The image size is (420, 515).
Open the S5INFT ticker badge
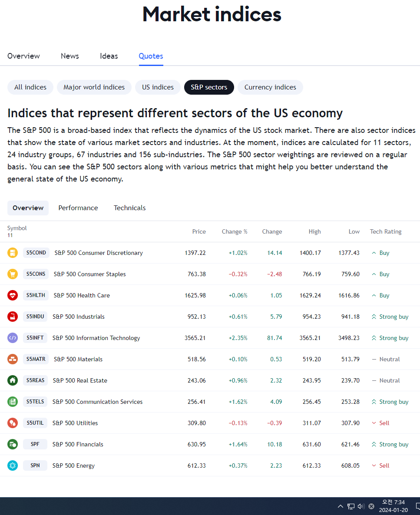pyautogui.click(x=35, y=338)
